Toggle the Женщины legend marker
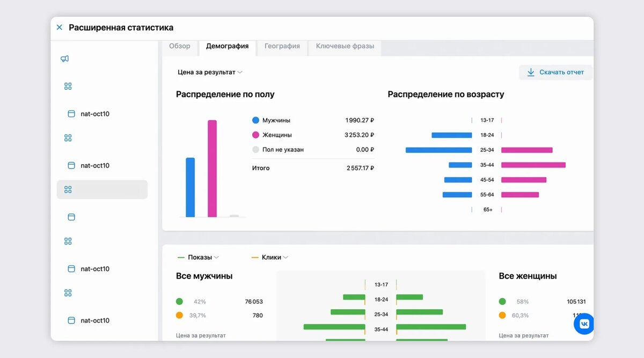The height and width of the screenshot is (358, 644). pos(255,135)
